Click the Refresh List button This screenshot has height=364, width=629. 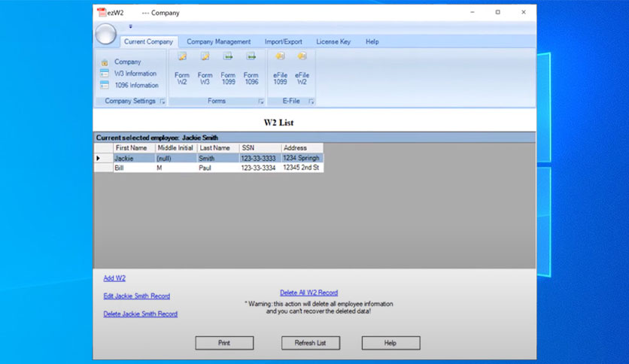[x=311, y=343]
